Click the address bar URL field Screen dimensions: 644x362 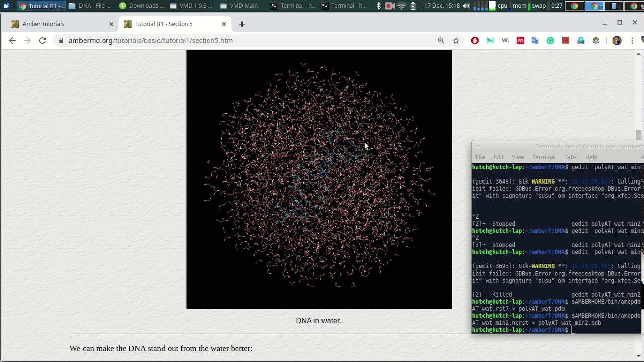click(247, 40)
